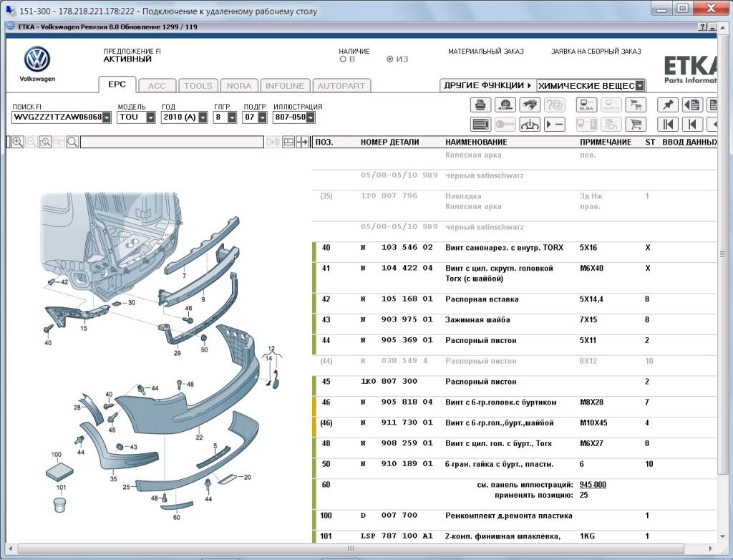Select row 43 Зажимная шайба
The width and height of the screenshot is (733, 560).
click(515, 324)
